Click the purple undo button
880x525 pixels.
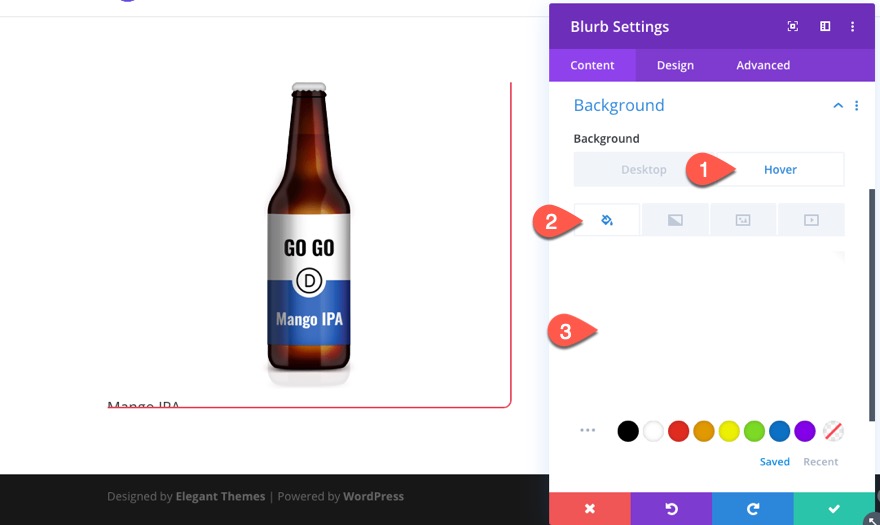671,508
